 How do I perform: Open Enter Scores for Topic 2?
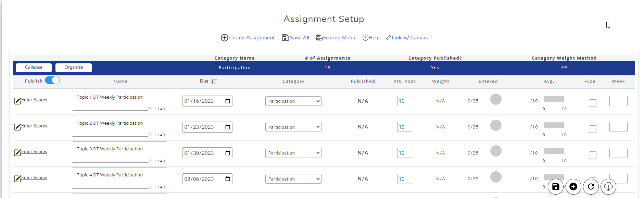pos(34,126)
